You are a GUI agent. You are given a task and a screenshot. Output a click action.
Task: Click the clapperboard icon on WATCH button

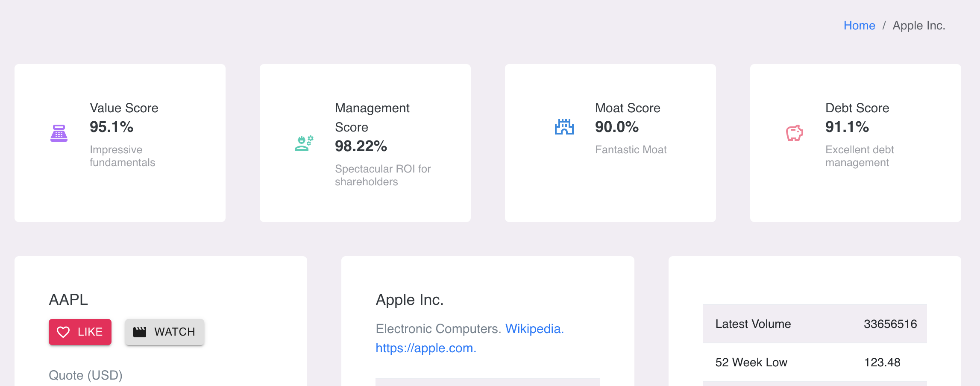[x=140, y=332]
